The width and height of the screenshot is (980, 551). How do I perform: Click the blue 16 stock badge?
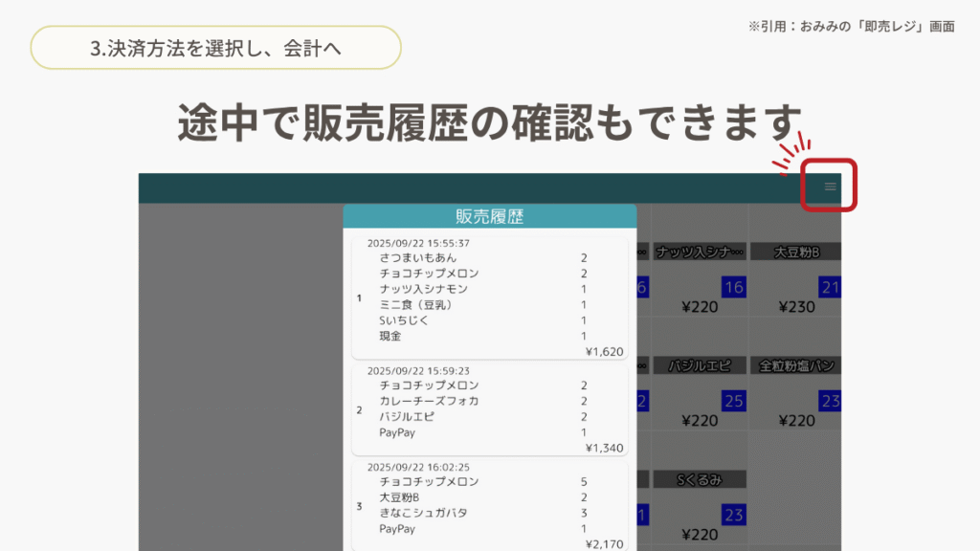click(x=734, y=288)
